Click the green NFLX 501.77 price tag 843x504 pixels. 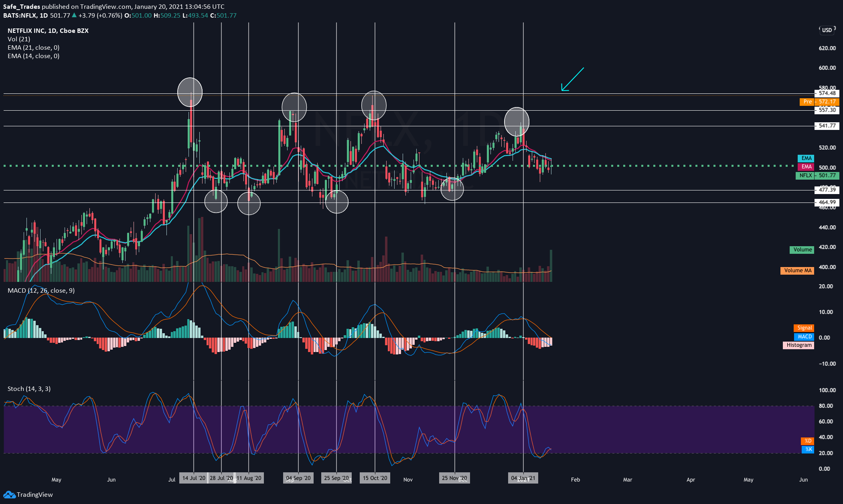tap(817, 176)
